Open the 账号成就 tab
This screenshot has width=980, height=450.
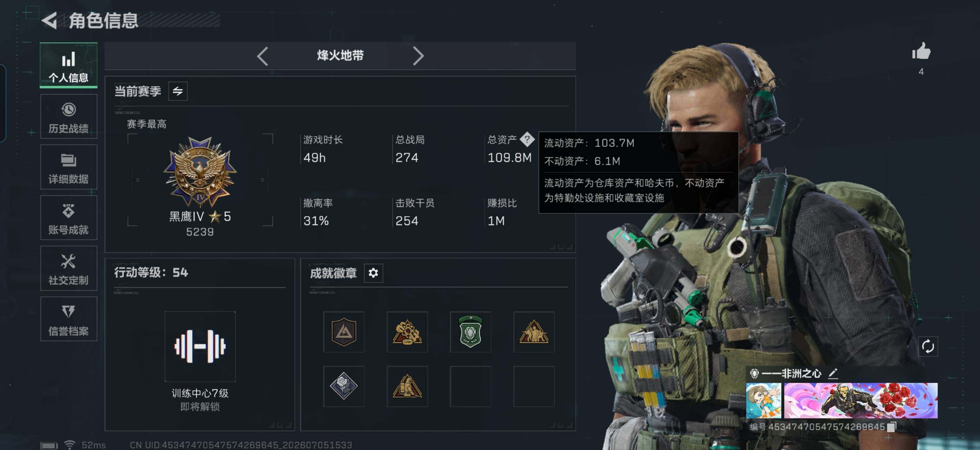click(x=69, y=218)
